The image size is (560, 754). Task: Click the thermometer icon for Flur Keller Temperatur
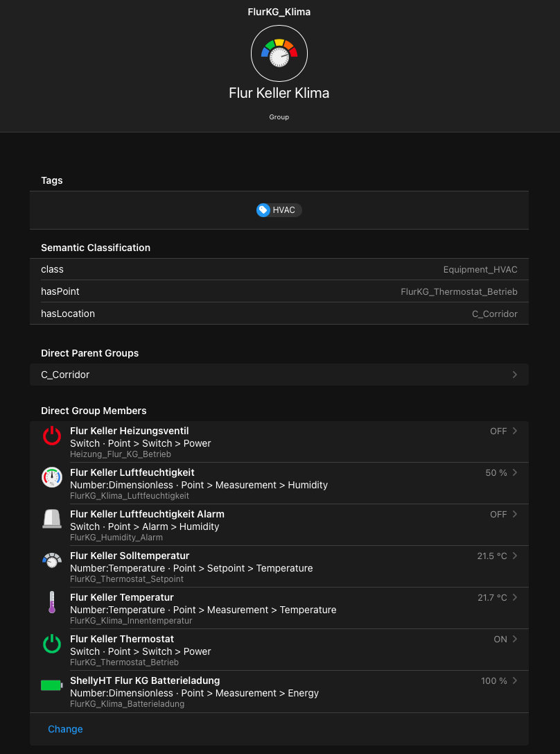click(52, 602)
